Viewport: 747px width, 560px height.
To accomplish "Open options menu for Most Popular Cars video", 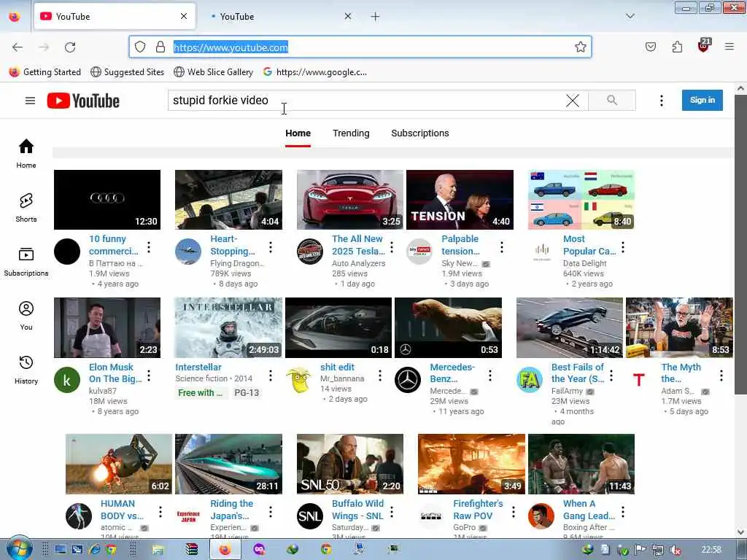I will (623, 247).
